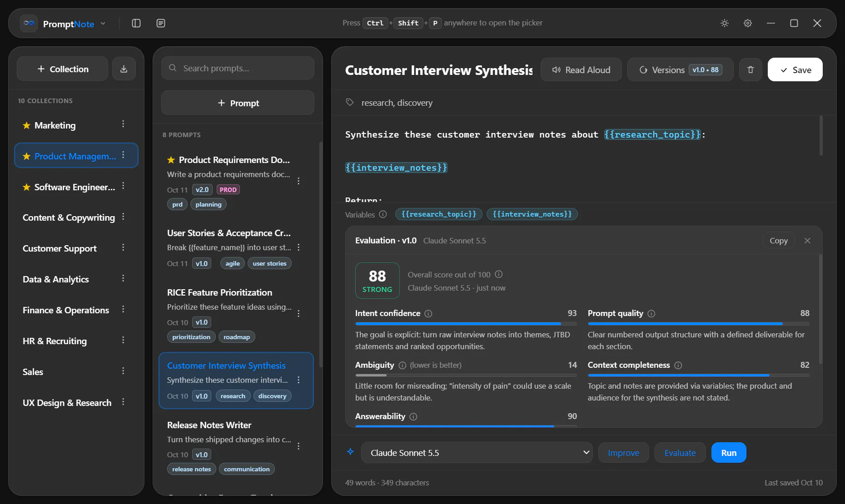845x504 pixels.
Task: Click the {{interview_notes}} variable chip
Action: point(532,214)
